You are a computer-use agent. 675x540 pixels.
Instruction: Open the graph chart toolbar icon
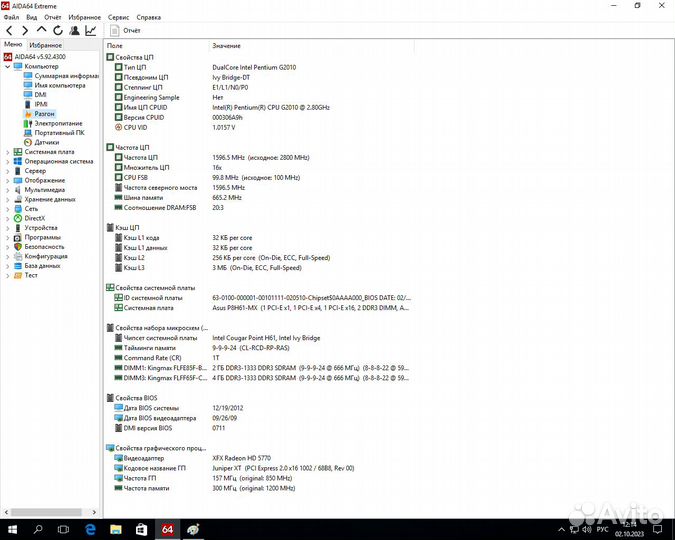coord(90,30)
